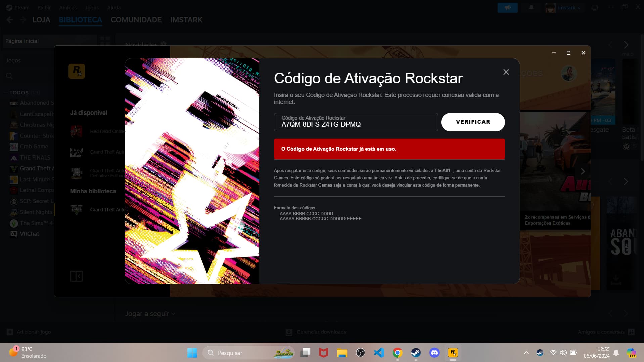This screenshot has width=644, height=362.
Task: Switch to BIBLIOTECA tab
Action: click(80, 20)
